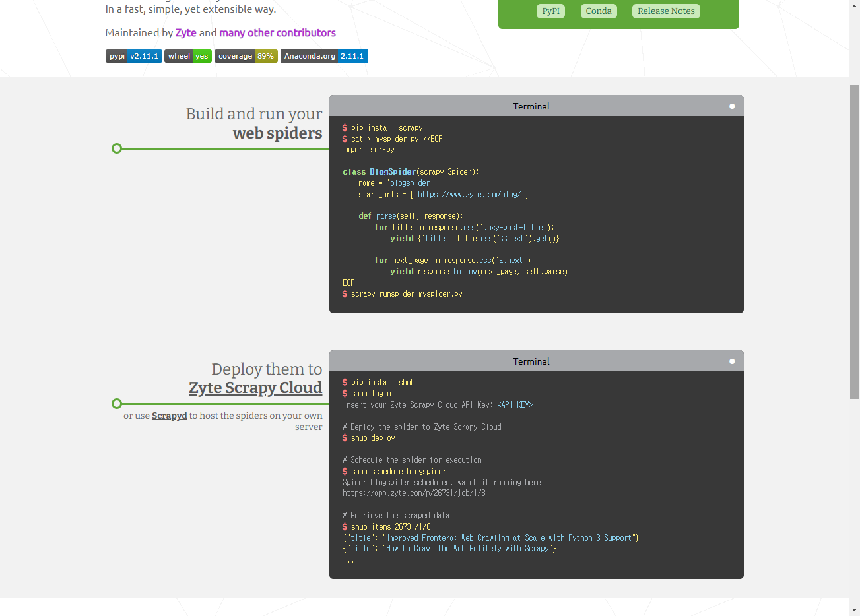Open the PyPI button
This screenshot has height=616, width=860.
point(550,11)
